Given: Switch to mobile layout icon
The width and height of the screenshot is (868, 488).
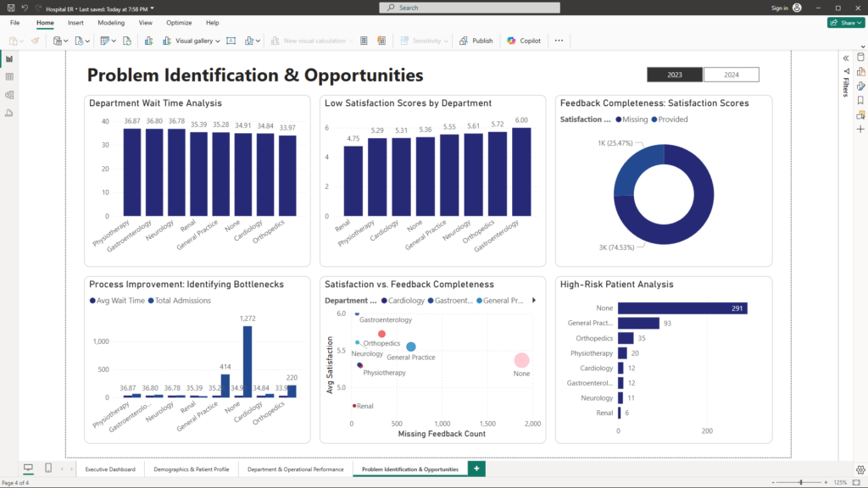Looking at the screenshot, I should 47,469.
